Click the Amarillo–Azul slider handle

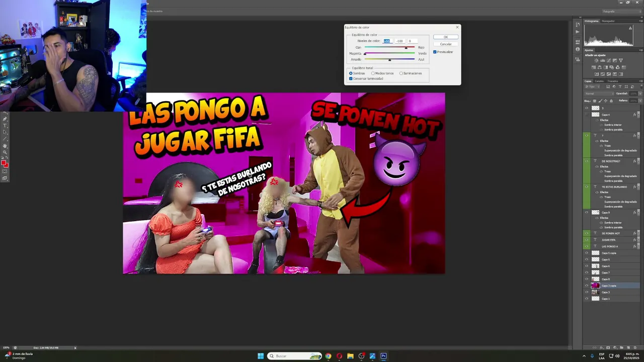click(x=389, y=60)
